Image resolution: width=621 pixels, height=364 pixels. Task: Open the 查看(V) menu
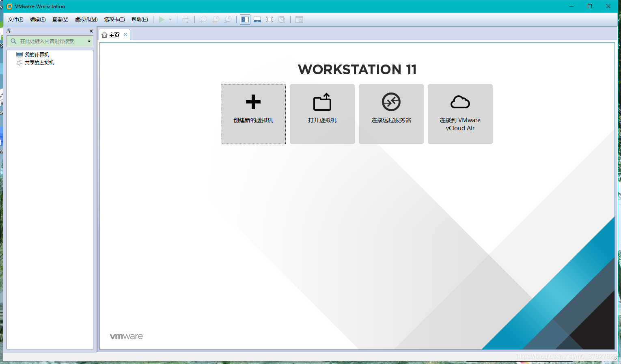(x=60, y=19)
